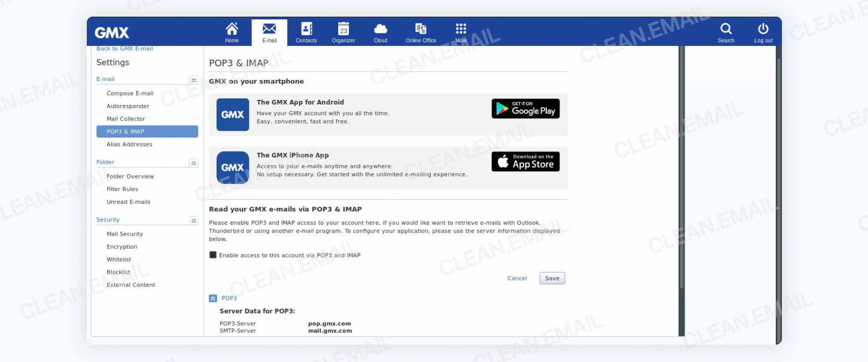868x362 pixels.
Task: Get the GMX app on Google Play
Action: click(x=525, y=108)
